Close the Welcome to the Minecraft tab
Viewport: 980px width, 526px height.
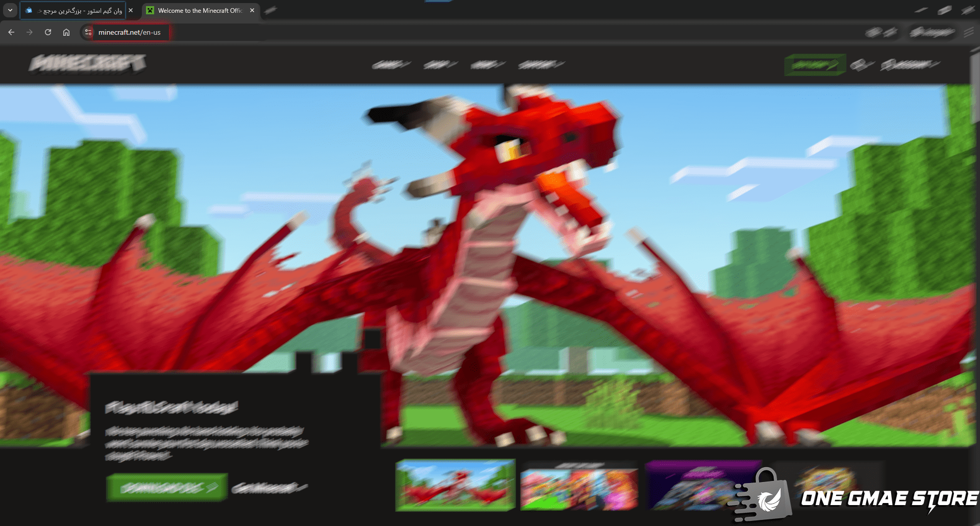pyautogui.click(x=252, y=10)
